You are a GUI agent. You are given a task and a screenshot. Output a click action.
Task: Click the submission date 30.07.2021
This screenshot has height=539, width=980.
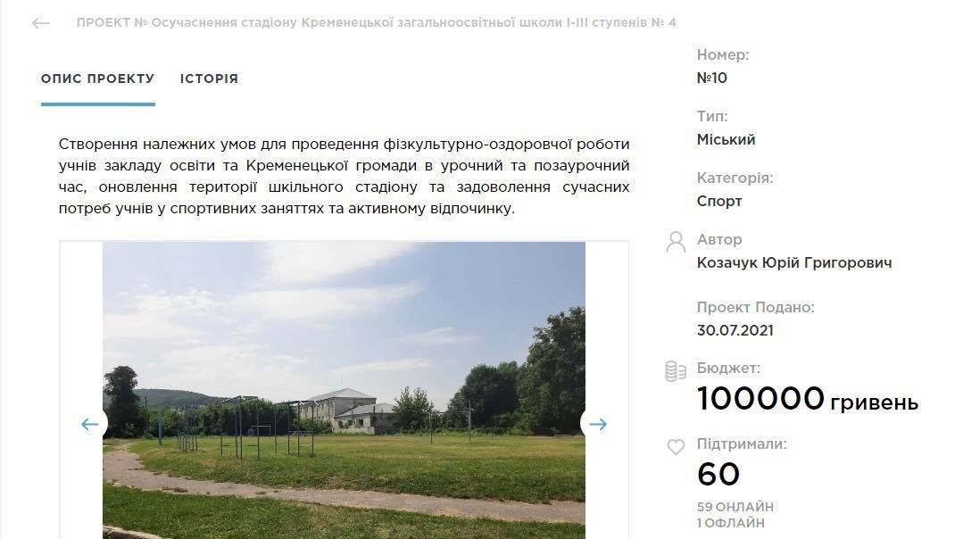[735, 330]
